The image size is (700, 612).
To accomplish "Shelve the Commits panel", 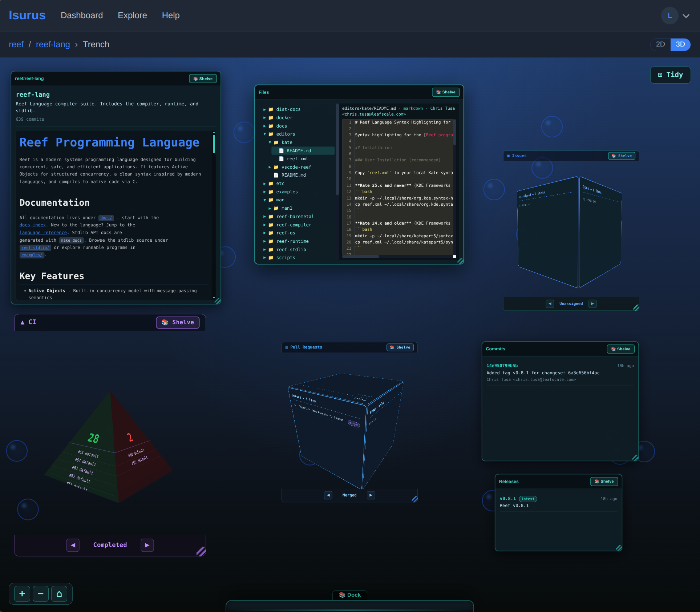I will [x=620, y=349].
